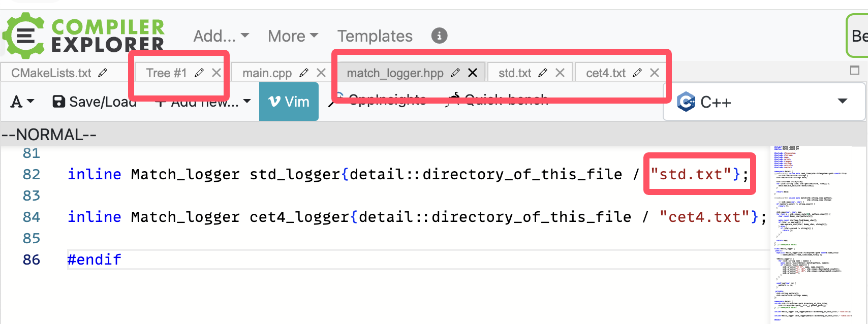
Task: Close the main.cpp tab
Action: coord(321,73)
